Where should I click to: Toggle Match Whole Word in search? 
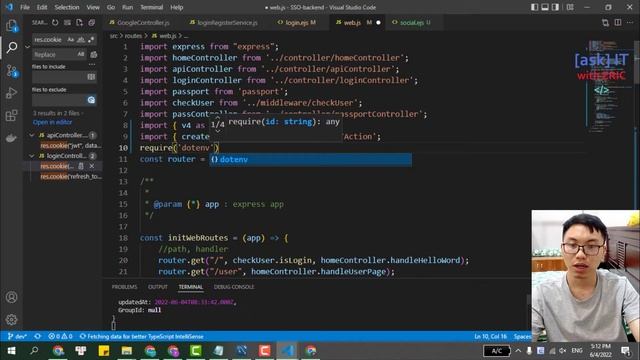point(81,40)
